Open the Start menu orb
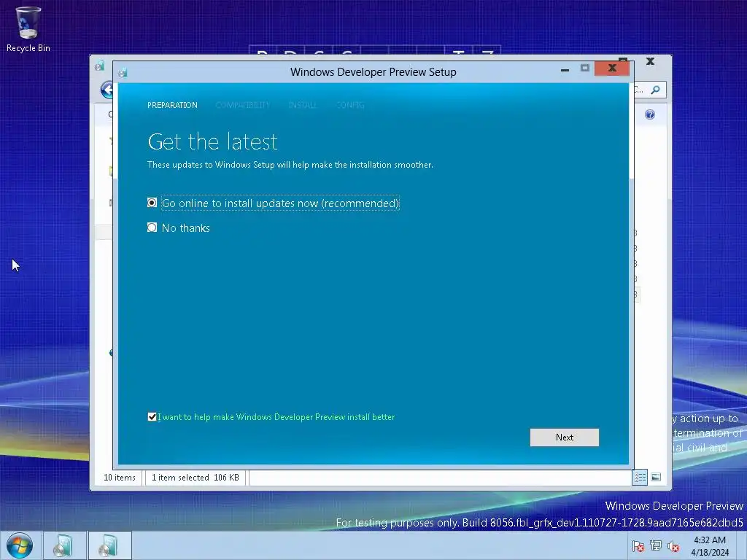 [x=20, y=545]
